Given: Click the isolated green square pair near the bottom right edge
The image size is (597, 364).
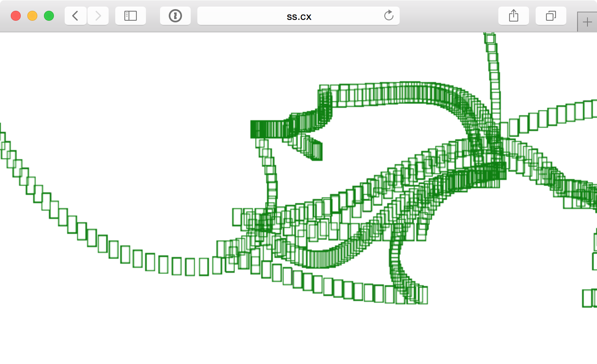Looking at the screenshot, I should pos(590,298).
